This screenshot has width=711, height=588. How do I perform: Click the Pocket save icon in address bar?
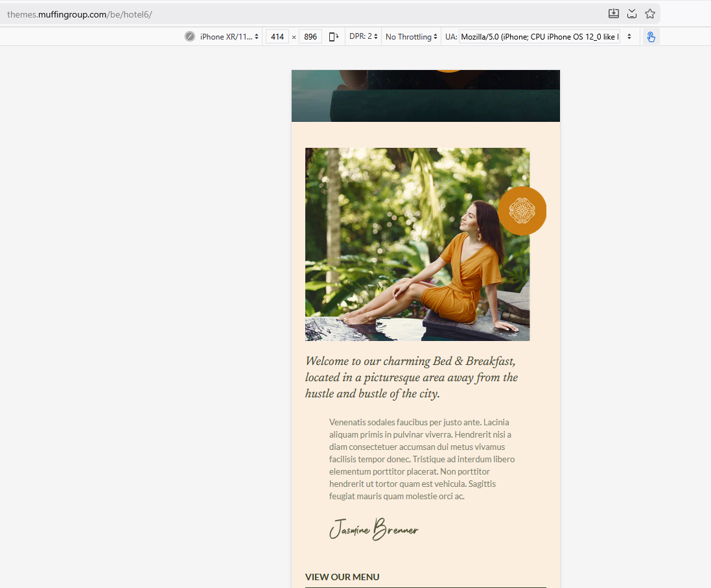point(632,14)
